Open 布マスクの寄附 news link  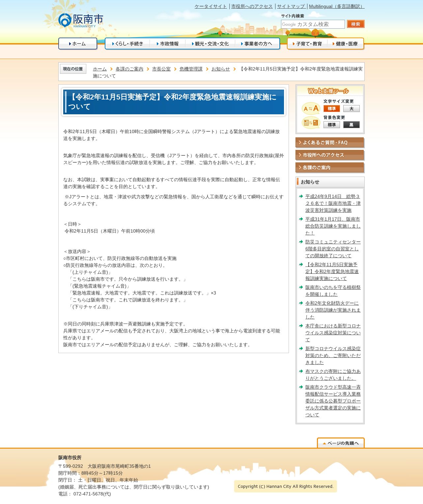click(333, 375)
